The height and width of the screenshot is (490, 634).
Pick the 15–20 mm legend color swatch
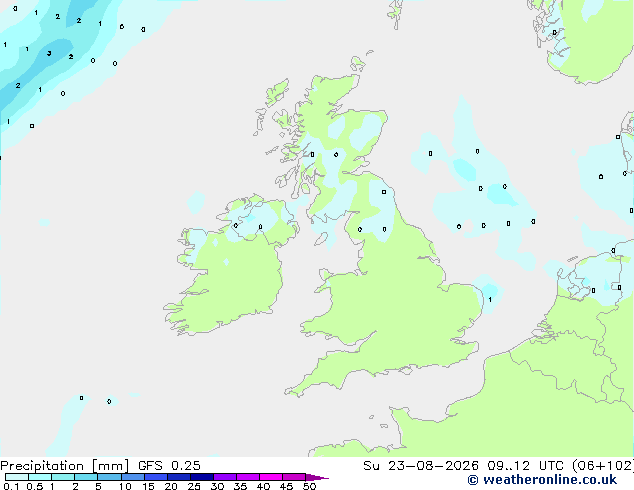[x=155, y=477]
